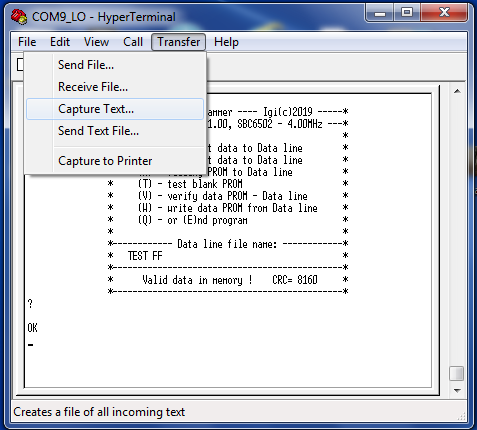Click the scrollbar up arrow
This screenshot has width=477, height=430.
[457, 91]
